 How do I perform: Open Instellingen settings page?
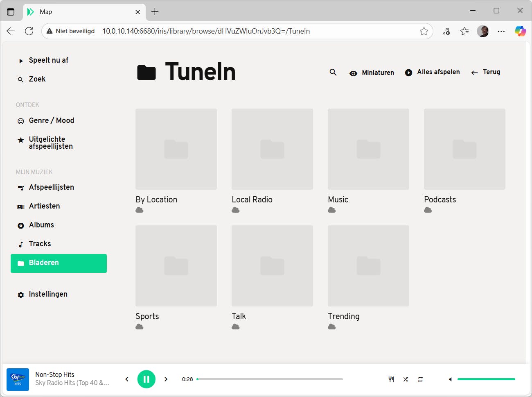[48, 294]
